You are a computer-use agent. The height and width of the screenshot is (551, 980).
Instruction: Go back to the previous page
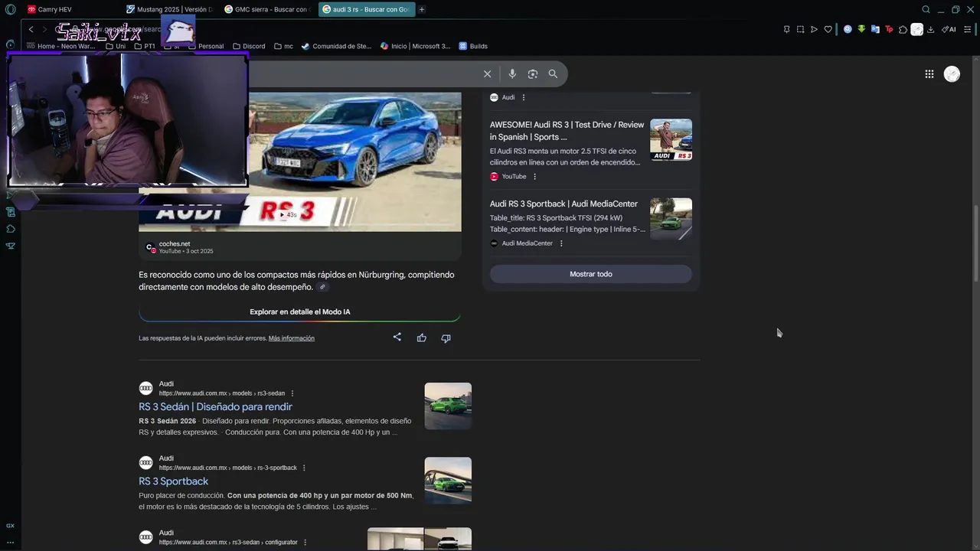(31, 29)
